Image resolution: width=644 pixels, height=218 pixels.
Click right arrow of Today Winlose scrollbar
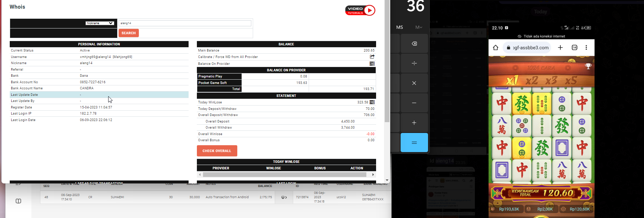(373, 175)
